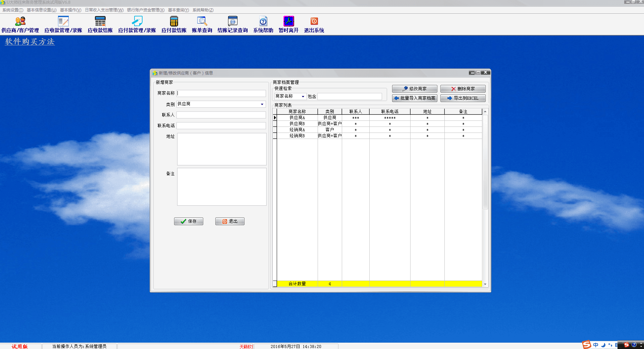This screenshot has width=644, height=349.
Task: Open 账单查询 magnifier icon
Action: (x=202, y=22)
